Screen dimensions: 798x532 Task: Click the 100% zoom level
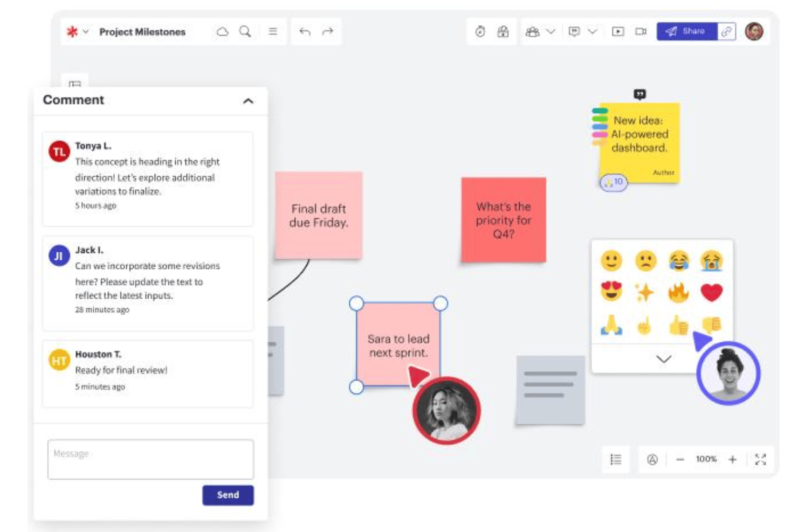706,459
